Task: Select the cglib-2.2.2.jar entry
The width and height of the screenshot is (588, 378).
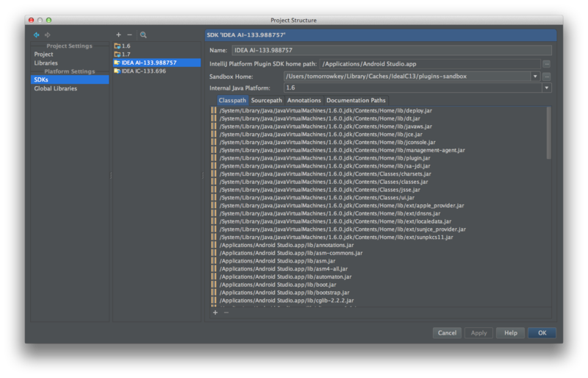Action: [x=378, y=300]
